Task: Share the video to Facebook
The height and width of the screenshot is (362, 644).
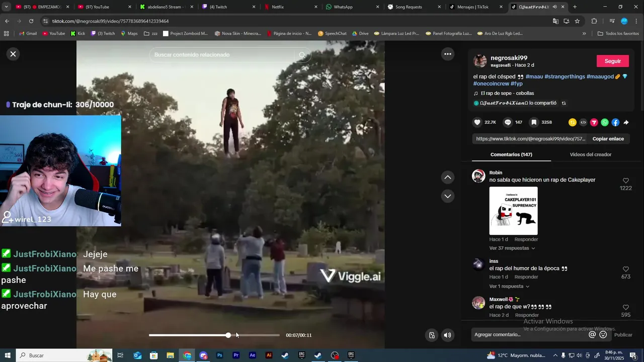Action: [x=615, y=122]
